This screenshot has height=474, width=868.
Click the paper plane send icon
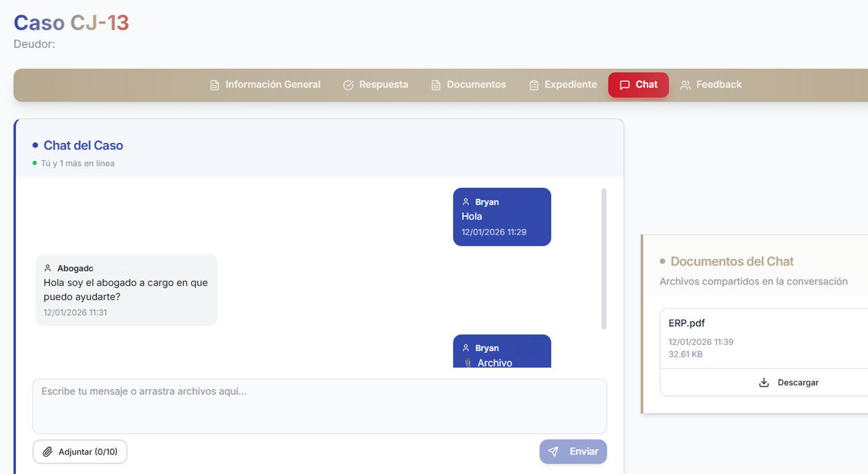[553, 452]
